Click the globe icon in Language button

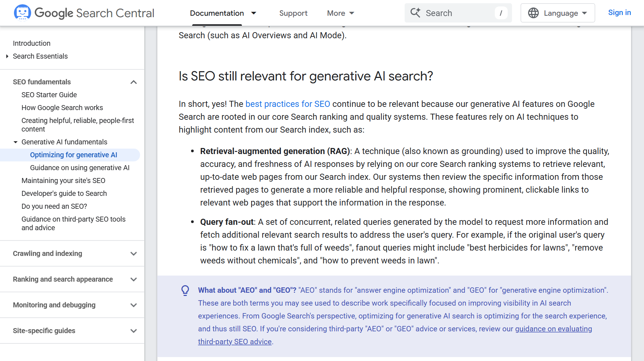[x=533, y=13]
